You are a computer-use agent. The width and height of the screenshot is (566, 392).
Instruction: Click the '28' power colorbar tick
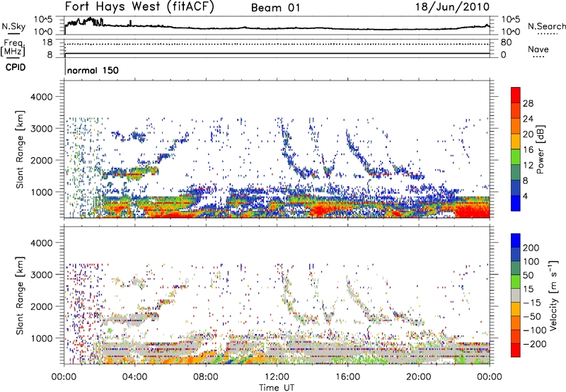528,103
